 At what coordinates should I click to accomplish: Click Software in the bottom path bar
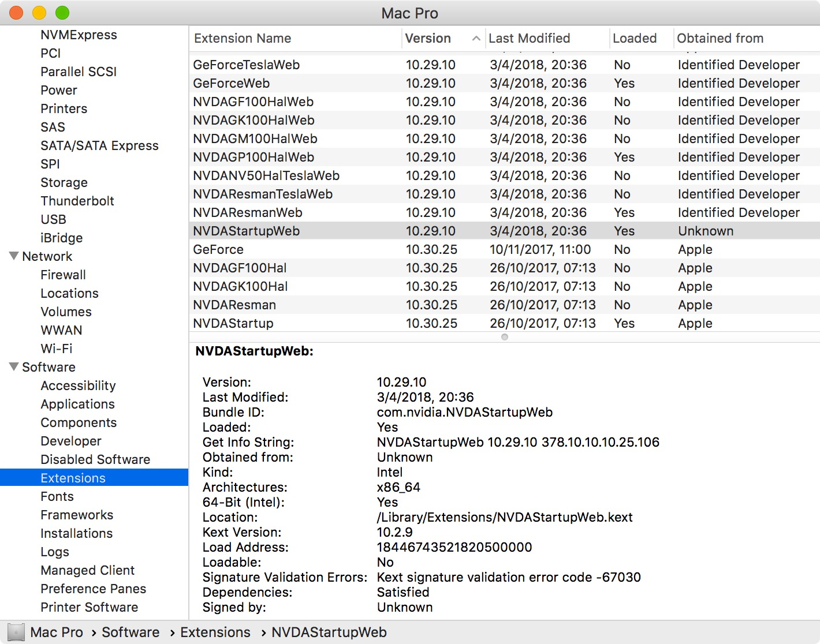pyautogui.click(x=131, y=632)
